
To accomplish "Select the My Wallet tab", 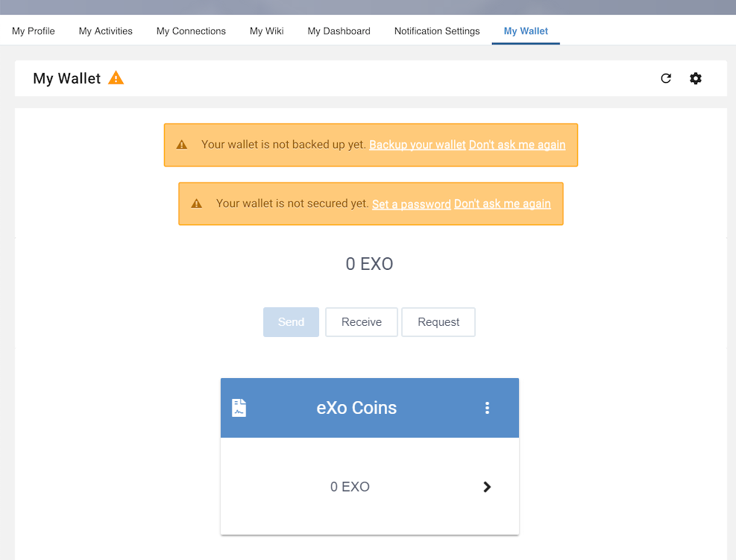I will click(526, 31).
